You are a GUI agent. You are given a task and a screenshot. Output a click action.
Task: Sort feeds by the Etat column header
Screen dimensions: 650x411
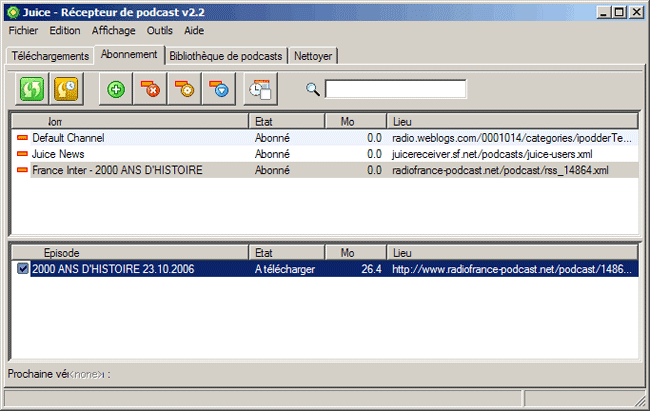click(287, 122)
